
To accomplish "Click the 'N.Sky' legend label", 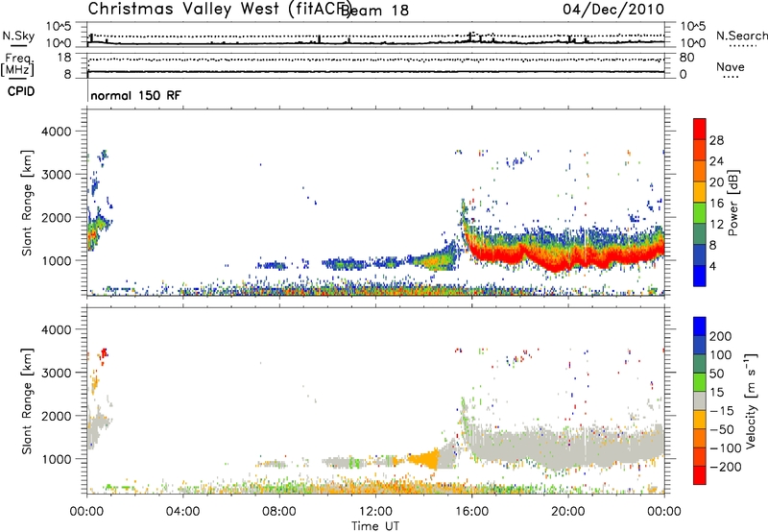I will 18,36.
